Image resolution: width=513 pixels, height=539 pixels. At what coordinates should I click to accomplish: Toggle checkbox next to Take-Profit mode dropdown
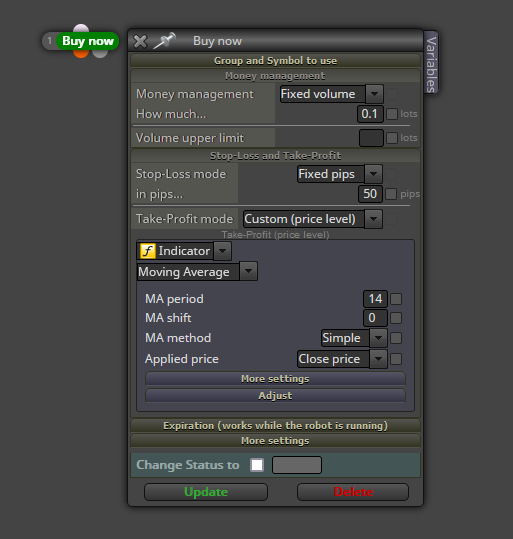(x=391, y=219)
